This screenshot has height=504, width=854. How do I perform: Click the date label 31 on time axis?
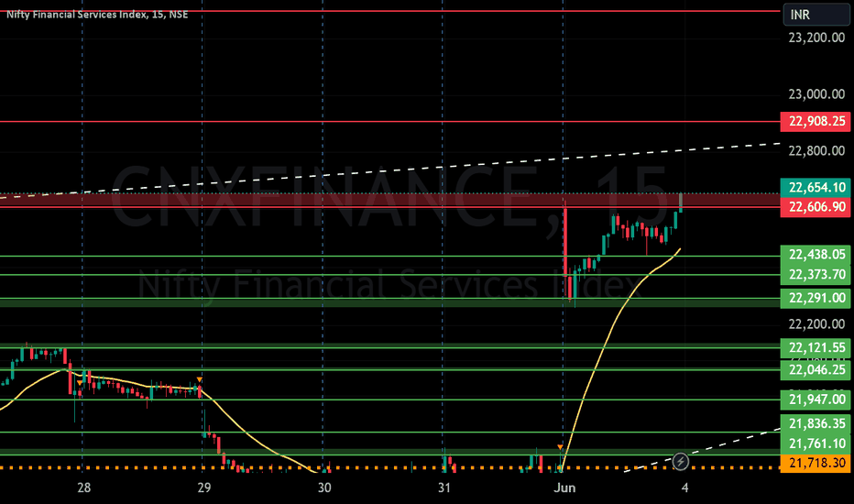coord(443,488)
